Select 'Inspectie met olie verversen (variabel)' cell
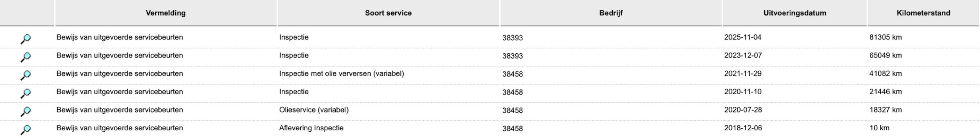The height and width of the screenshot is (138, 980). 341,73
